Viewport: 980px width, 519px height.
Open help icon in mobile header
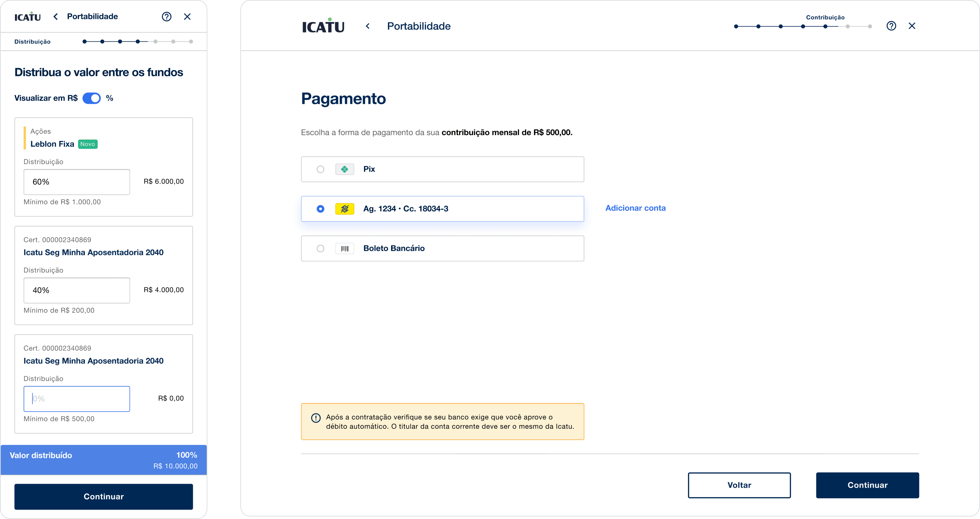click(x=166, y=16)
